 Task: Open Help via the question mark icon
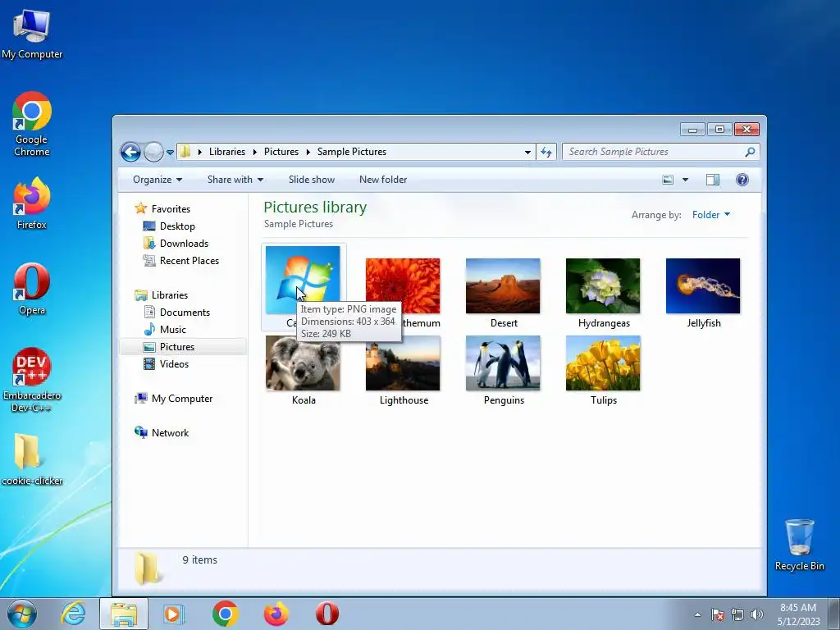(742, 180)
